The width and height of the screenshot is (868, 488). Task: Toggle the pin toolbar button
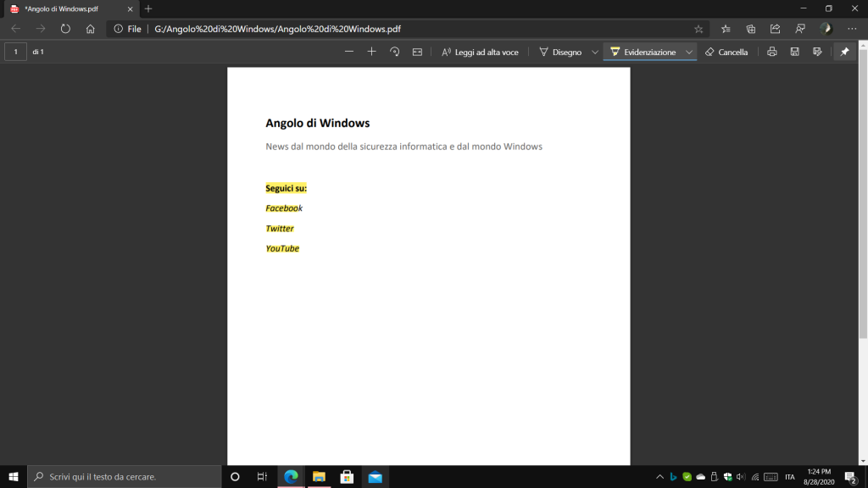(844, 52)
